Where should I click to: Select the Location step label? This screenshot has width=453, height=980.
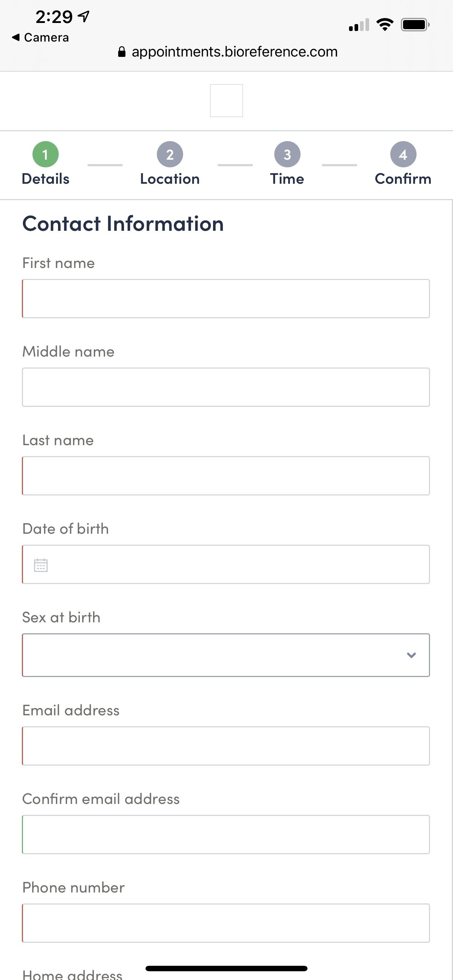(170, 179)
